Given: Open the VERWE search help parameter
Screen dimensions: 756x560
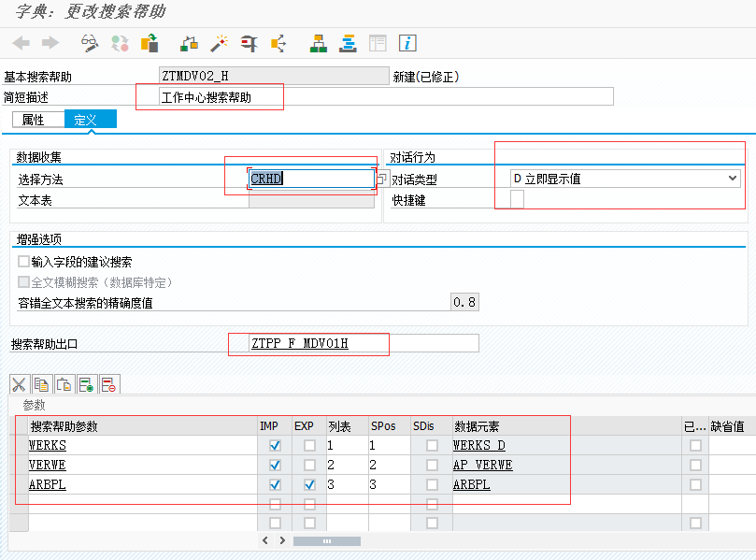Looking at the screenshot, I should click(x=48, y=465).
